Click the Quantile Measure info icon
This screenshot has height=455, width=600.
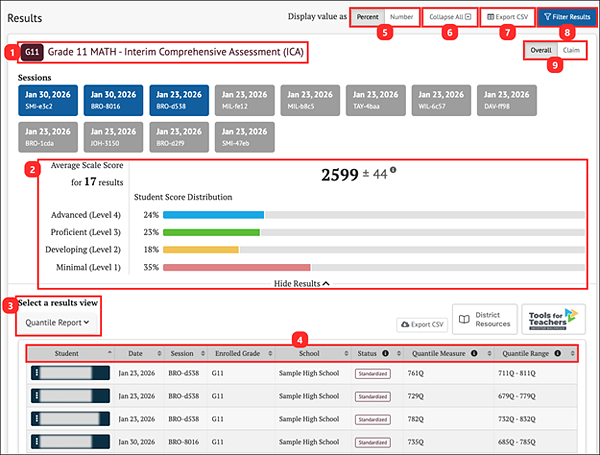(x=474, y=353)
